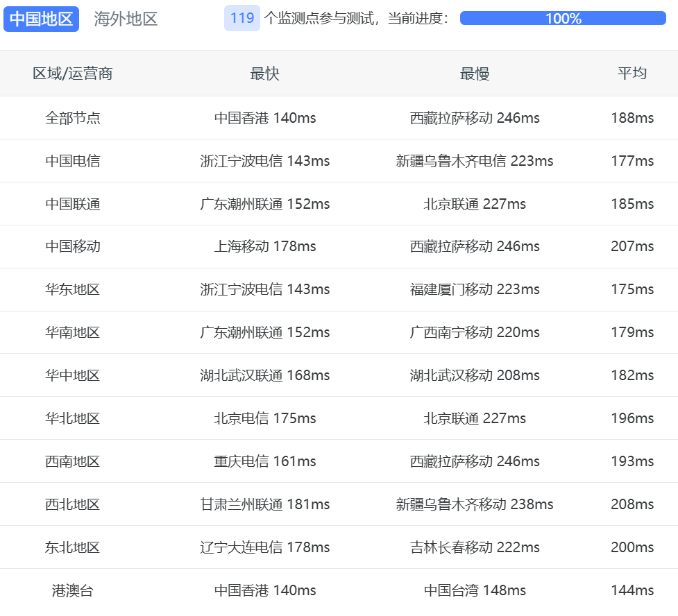The height and width of the screenshot is (616, 678).
Task: Click the 区域/运营商 column header
Action: [73, 74]
